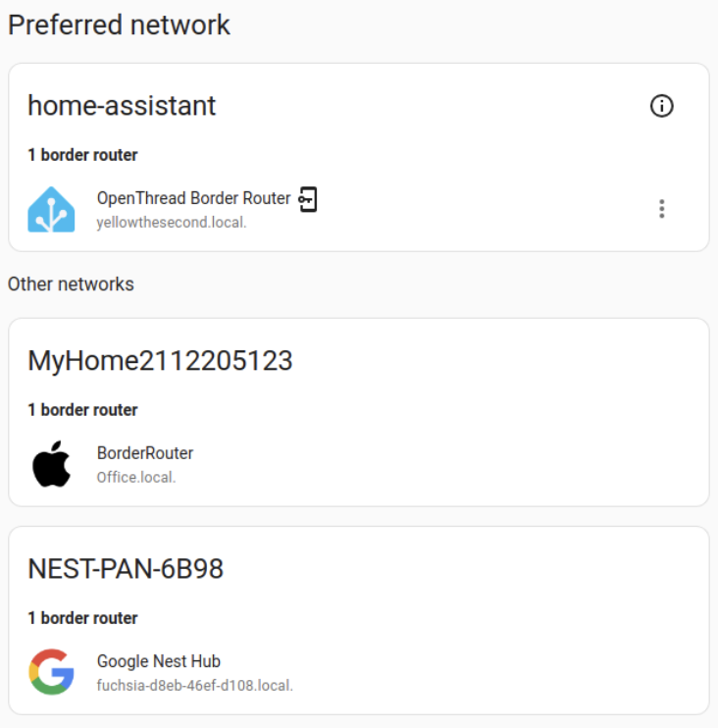Screen dimensions: 718x728
Task: Select the OpenThread Border Router entry
Action: pyautogui.click(x=193, y=198)
